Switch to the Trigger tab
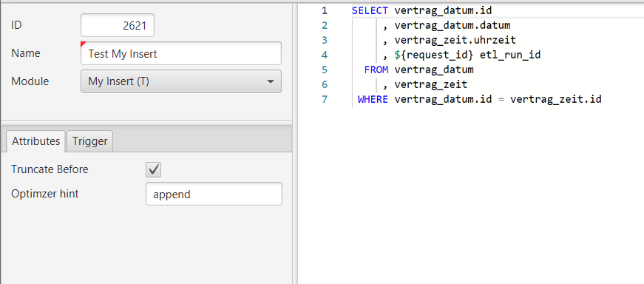The height and width of the screenshot is (284, 644). point(90,141)
